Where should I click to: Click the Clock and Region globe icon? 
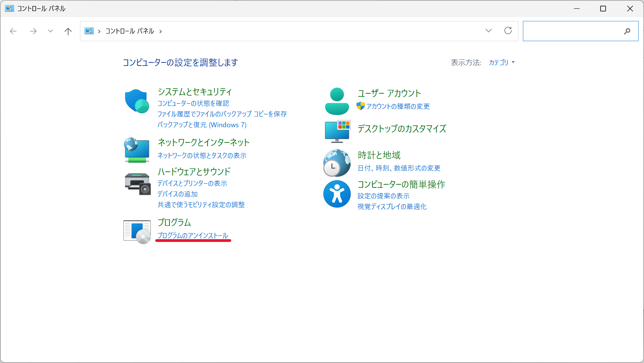coord(337,163)
